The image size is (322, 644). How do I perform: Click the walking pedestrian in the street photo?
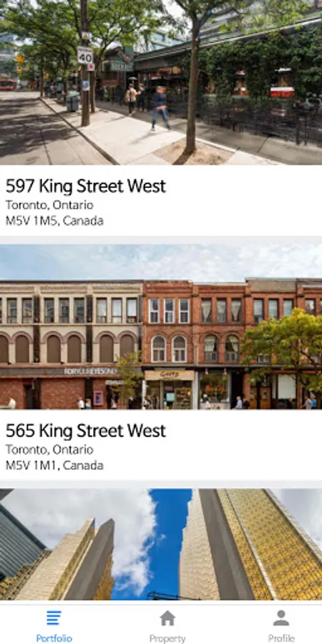click(160, 107)
